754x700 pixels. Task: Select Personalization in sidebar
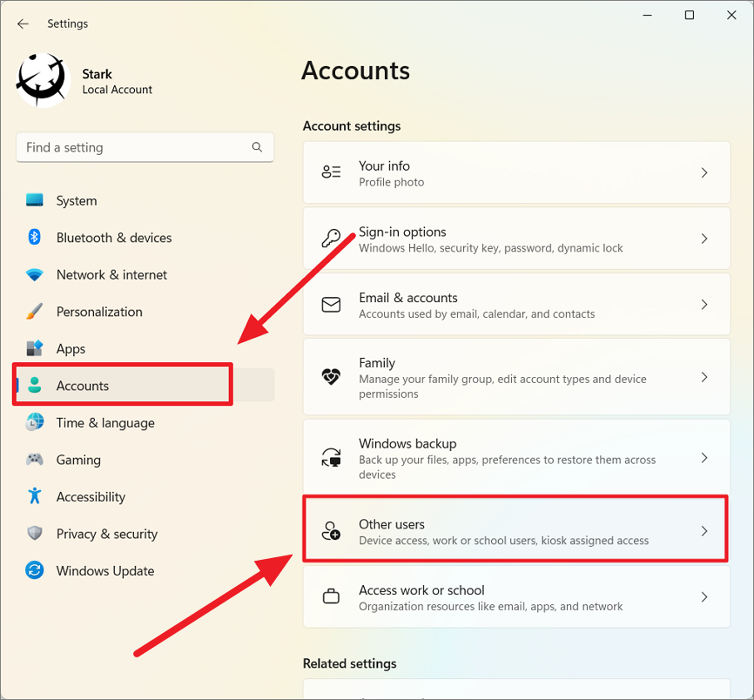pyautogui.click(x=145, y=312)
